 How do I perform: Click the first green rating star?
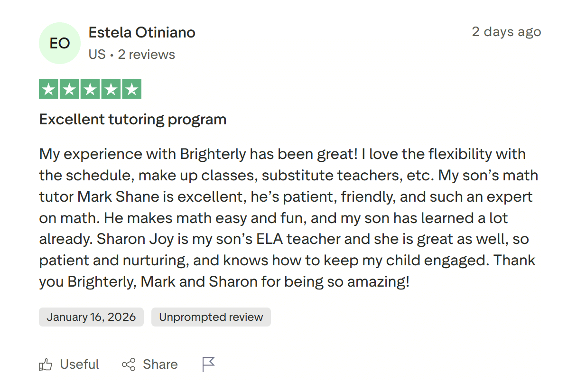click(x=48, y=90)
